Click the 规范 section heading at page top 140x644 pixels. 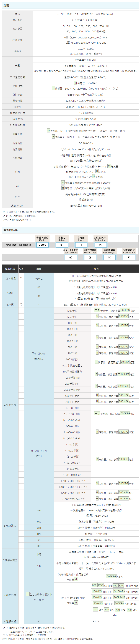(x=6, y=5)
